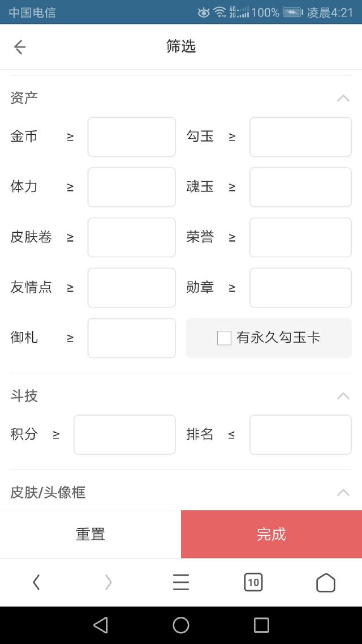The width and height of the screenshot is (362, 644).
Task: Click the 金币 minimum value input field
Action: tap(131, 137)
